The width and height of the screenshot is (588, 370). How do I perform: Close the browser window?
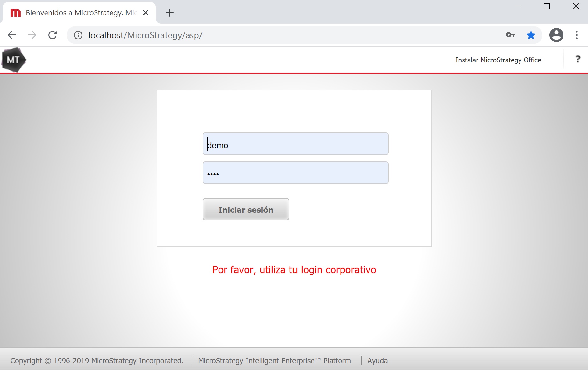[576, 6]
